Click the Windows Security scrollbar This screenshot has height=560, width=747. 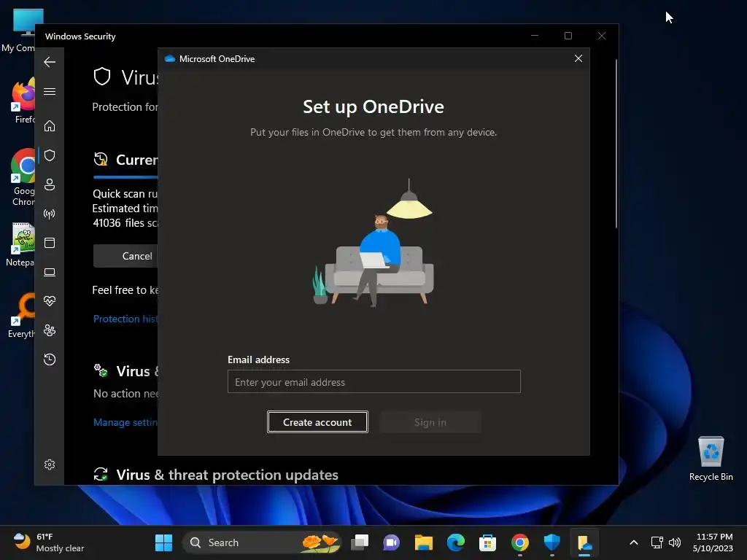pyautogui.click(x=616, y=143)
